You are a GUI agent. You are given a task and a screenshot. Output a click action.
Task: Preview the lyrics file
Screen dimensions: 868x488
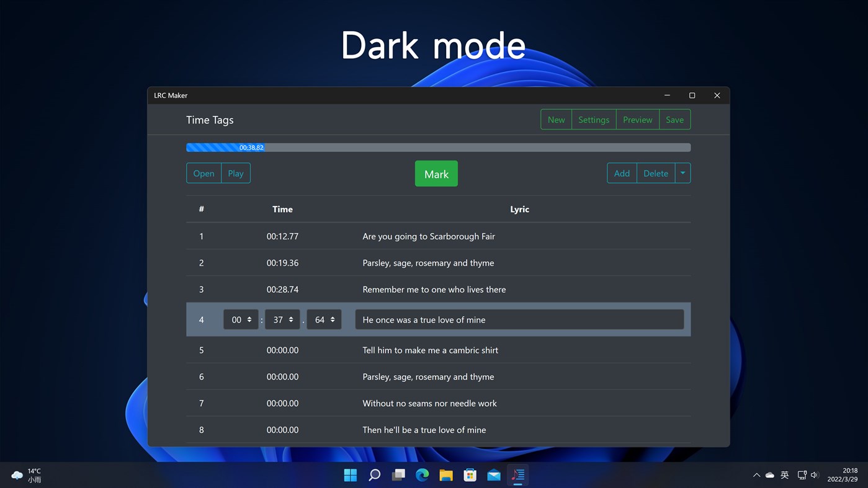(637, 119)
